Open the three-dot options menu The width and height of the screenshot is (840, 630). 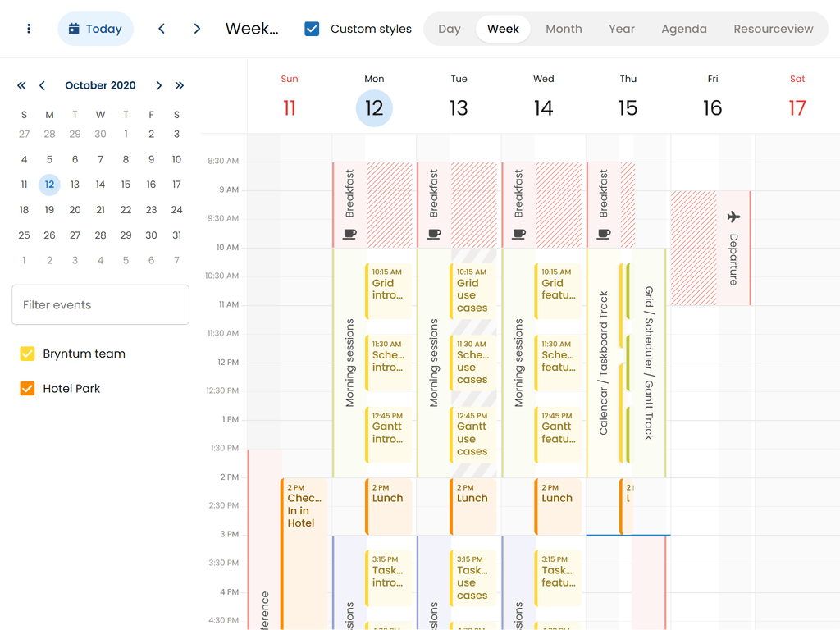29,29
